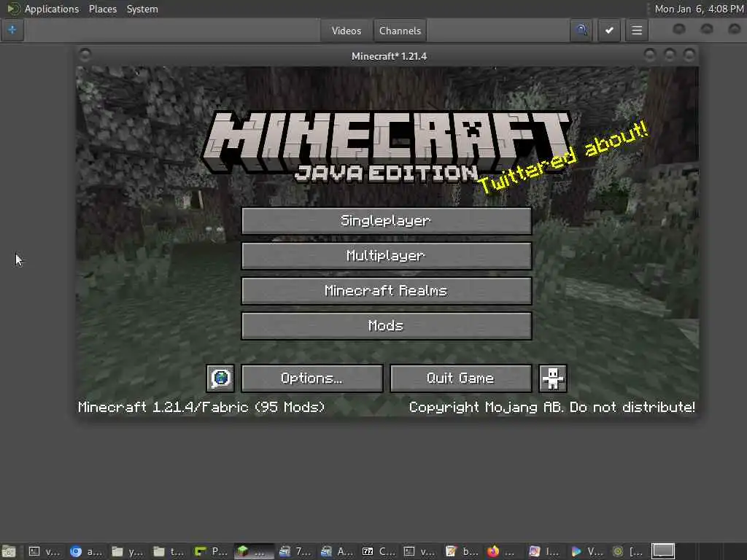Open the 7z archive taskbar item
Image resolution: width=747 pixels, height=560 pixels.
pos(379,551)
